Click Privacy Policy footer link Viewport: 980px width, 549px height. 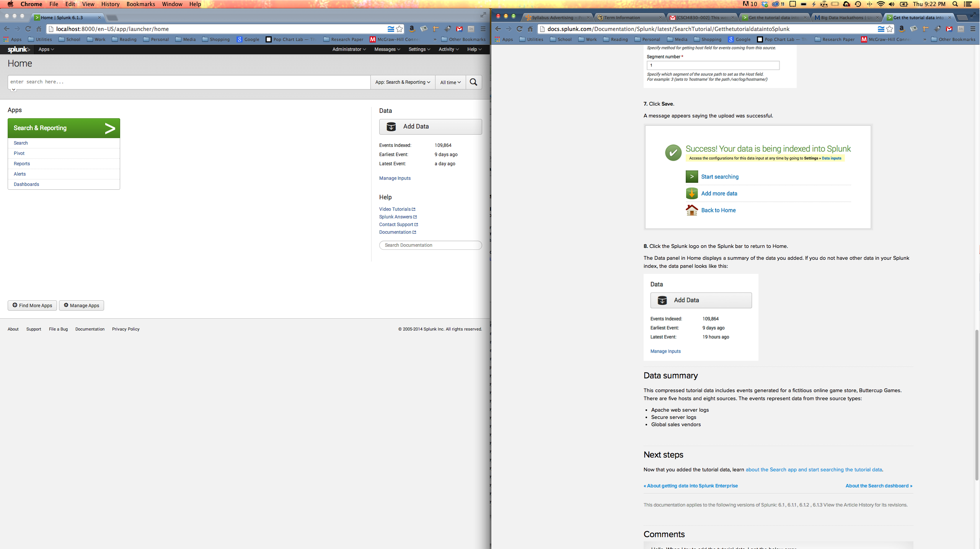126,329
